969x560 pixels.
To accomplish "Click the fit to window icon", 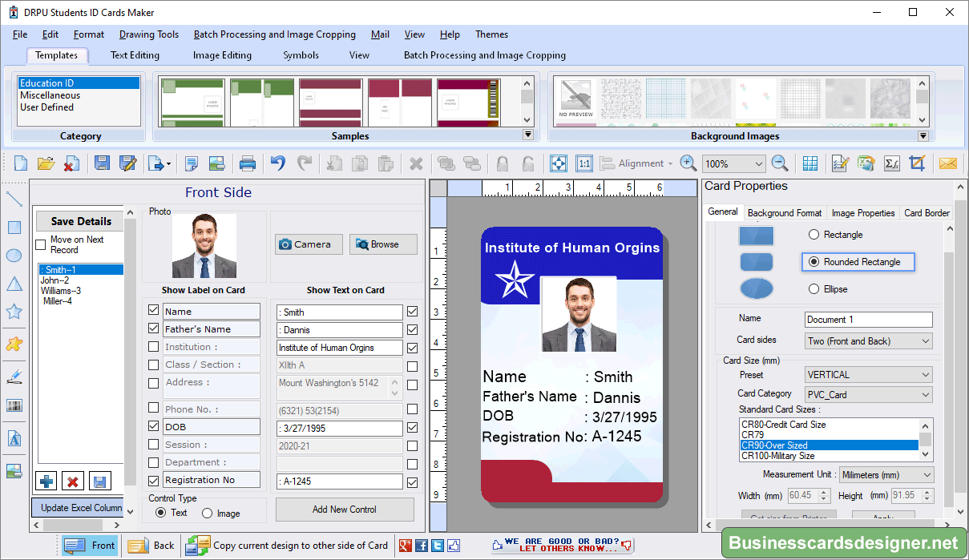I will (x=558, y=163).
